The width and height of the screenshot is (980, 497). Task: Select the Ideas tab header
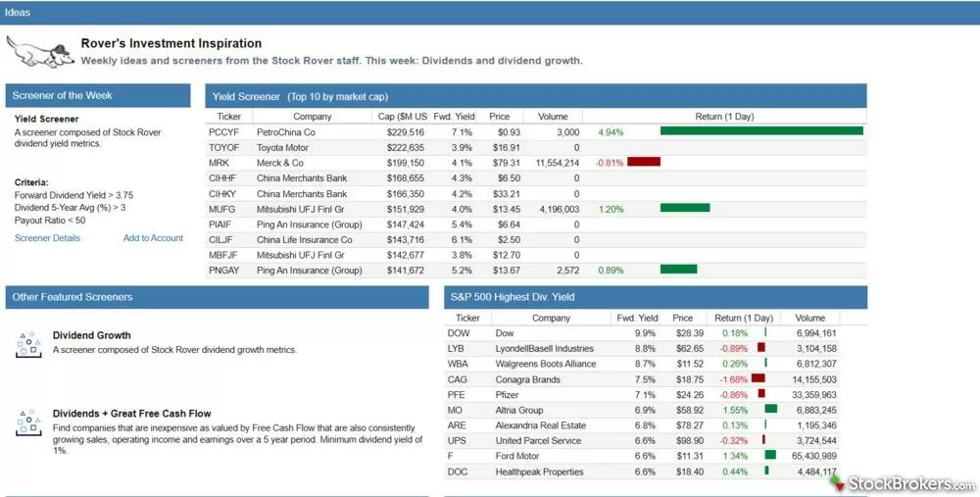pyautogui.click(x=18, y=12)
